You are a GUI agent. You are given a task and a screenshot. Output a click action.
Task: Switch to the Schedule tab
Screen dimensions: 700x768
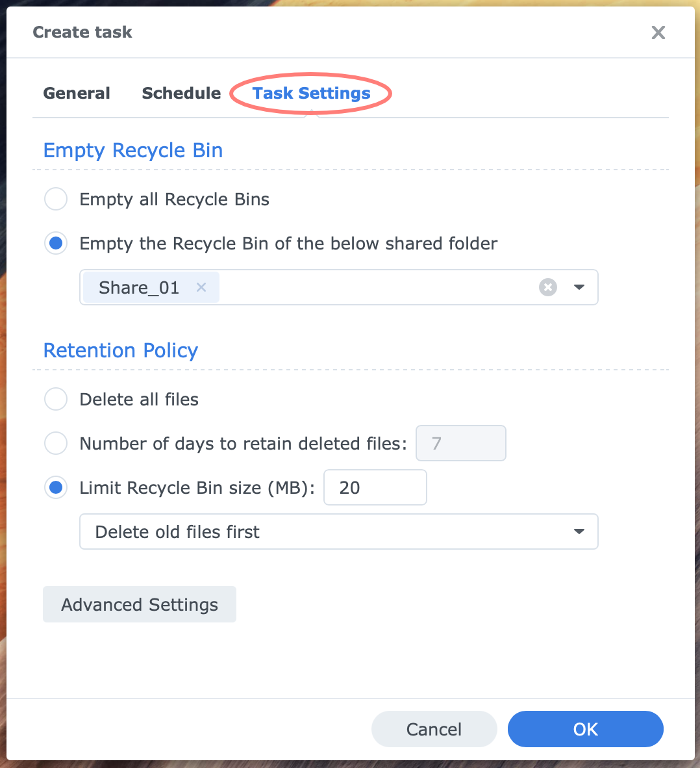(181, 93)
